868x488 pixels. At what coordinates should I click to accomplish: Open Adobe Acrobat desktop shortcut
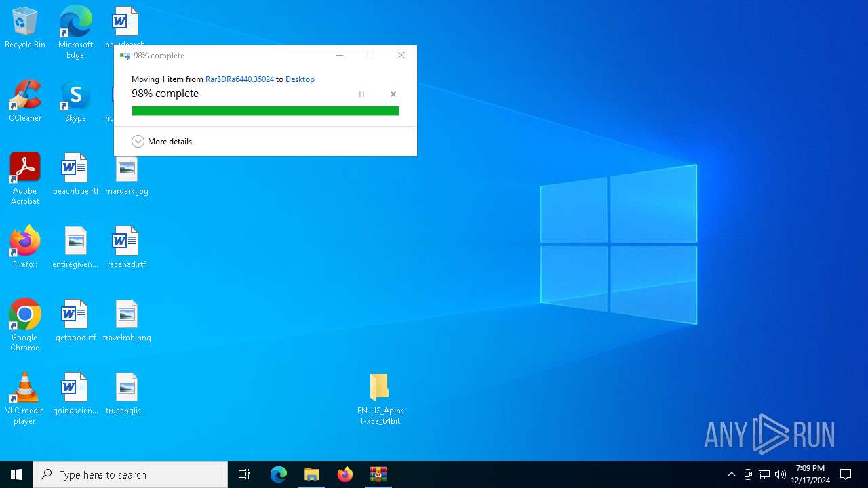(25, 179)
